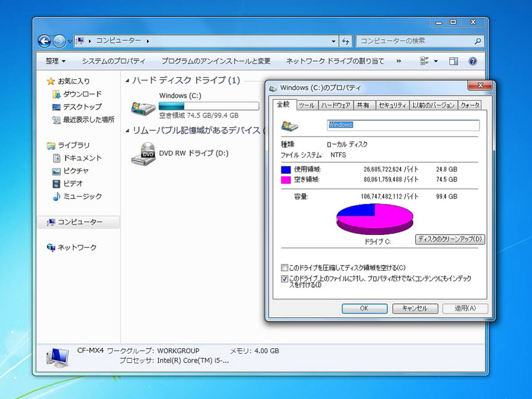
Task: Collapse the リムーバブル記憶域があるデバイス group
Action: click(128, 131)
